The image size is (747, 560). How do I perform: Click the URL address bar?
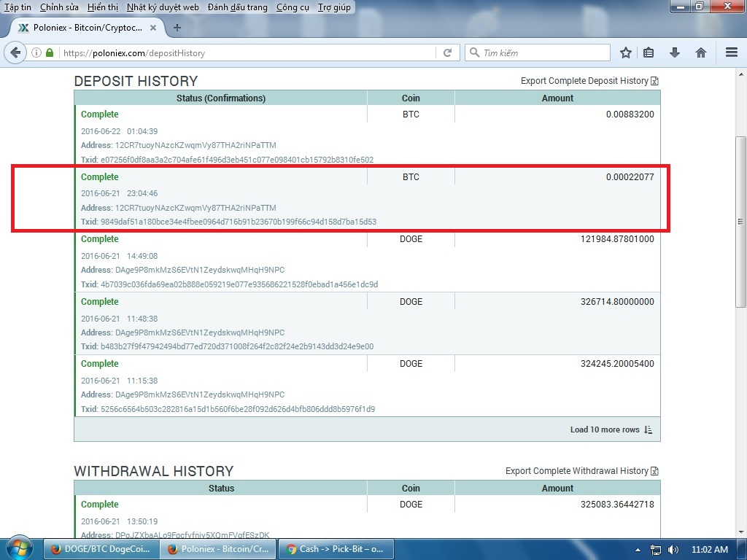[248, 52]
